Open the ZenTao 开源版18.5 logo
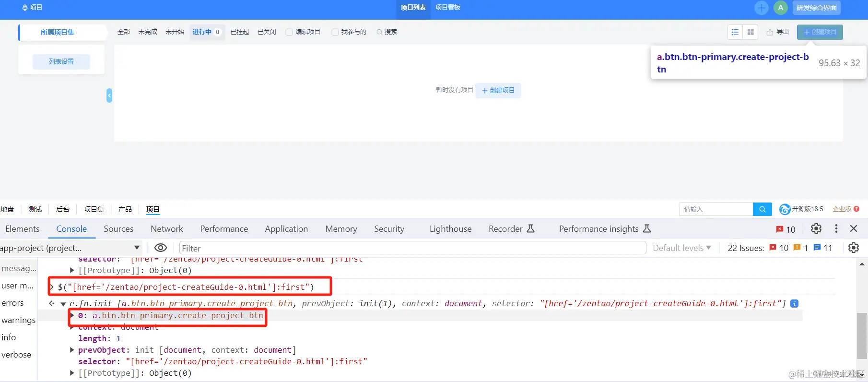Screen dimensions: 868x382 tap(801, 209)
